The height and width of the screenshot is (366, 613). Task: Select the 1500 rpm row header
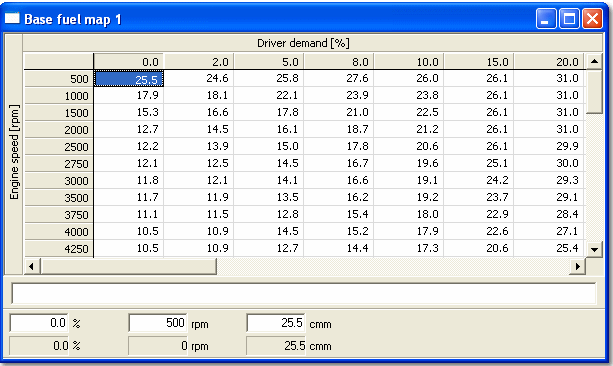[59, 113]
